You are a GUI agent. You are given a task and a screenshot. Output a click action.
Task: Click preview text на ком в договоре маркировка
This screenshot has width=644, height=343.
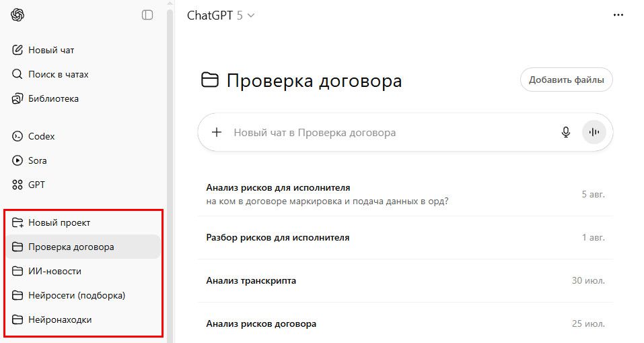pos(327,201)
